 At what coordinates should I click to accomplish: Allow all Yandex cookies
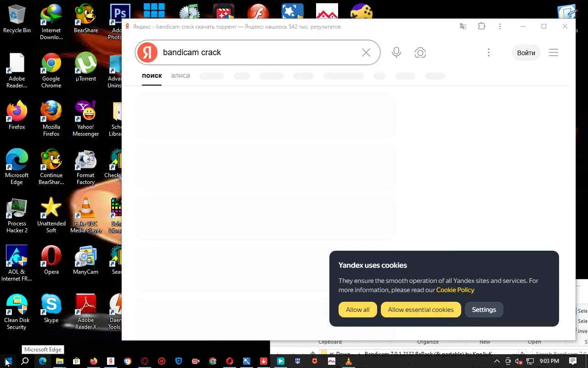(357, 310)
